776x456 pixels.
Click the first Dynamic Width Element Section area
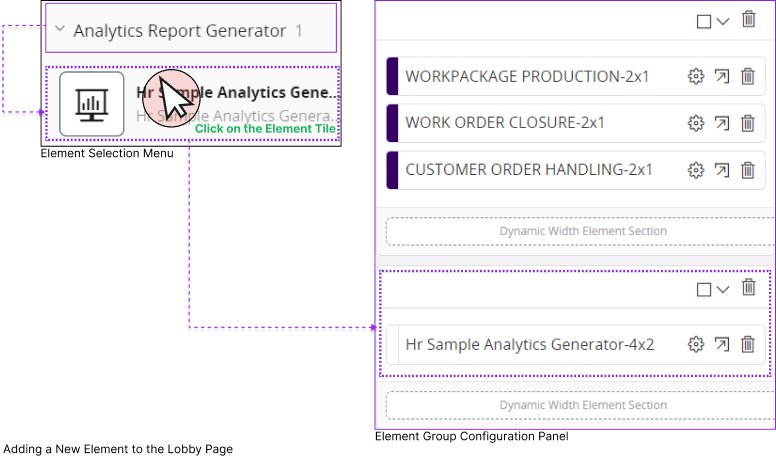point(582,231)
